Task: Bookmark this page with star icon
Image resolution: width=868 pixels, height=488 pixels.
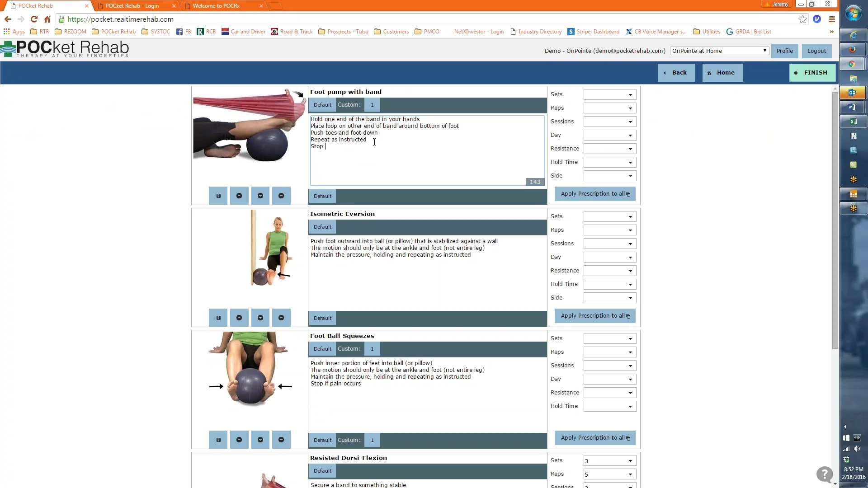Action: pos(802,19)
